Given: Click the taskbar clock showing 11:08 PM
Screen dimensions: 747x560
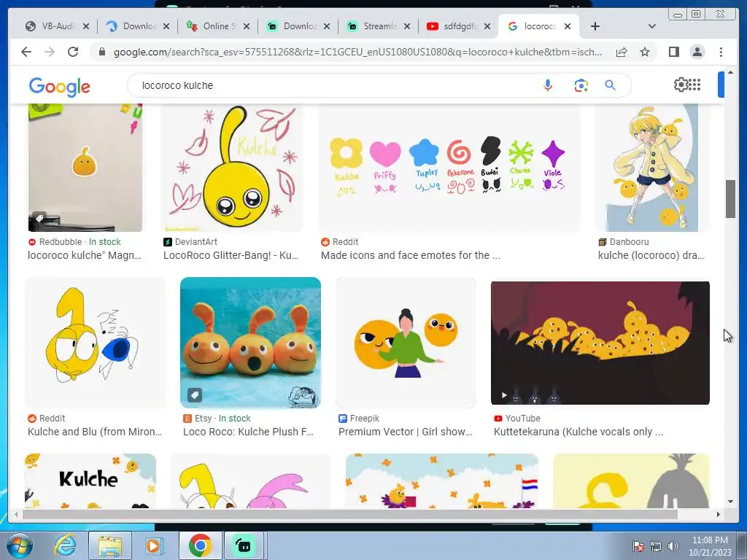Looking at the screenshot, I should (x=710, y=546).
